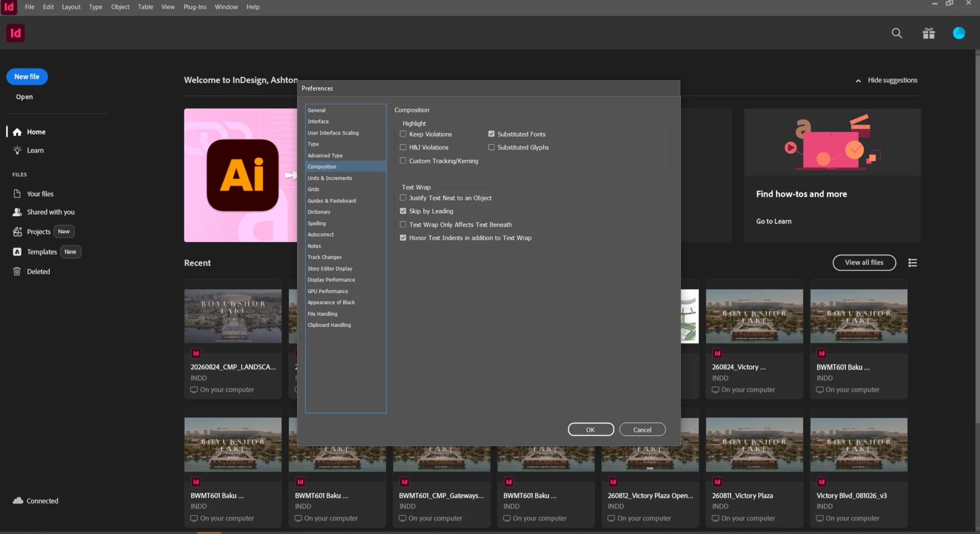
Task: Select Display Performance category
Action: (x=345, y=280)
